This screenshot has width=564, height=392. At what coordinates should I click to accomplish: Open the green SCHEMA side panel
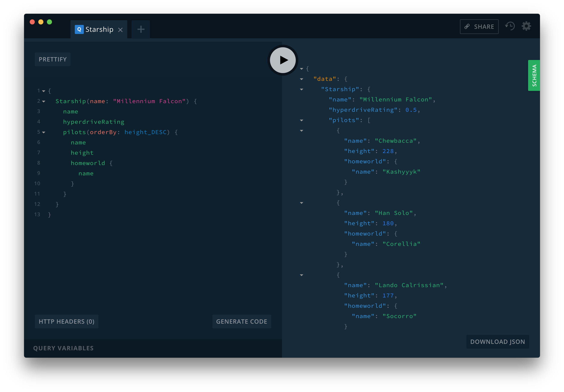coord(534,75)
